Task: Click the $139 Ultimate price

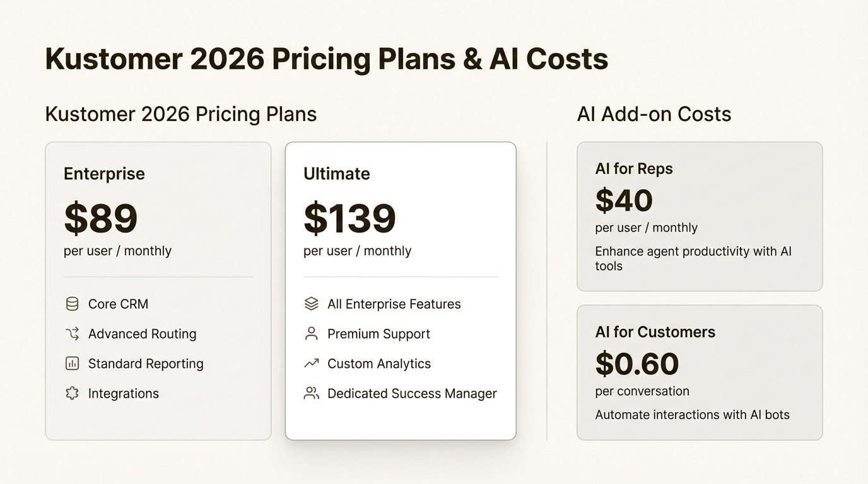Action: click(x=349, y=218)
